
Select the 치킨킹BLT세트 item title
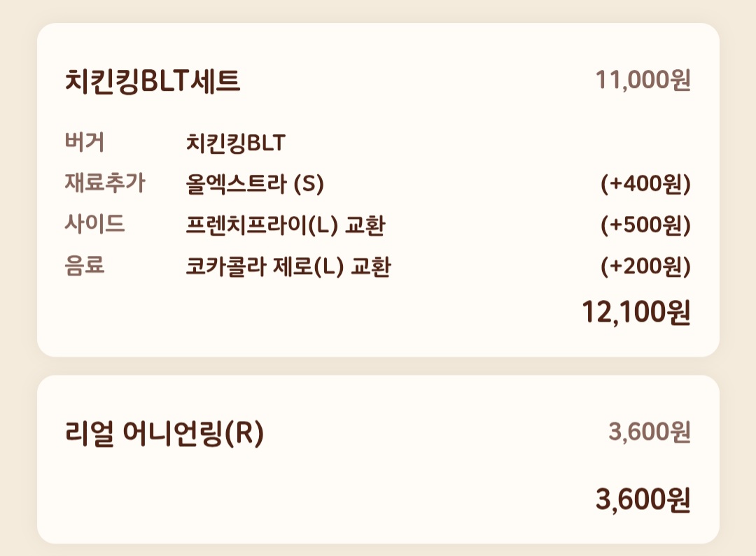pos(153,81)
